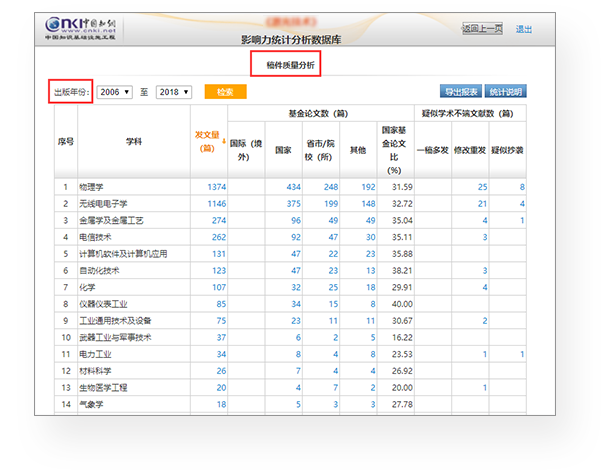This screenshot has width=608, height=474.
Task: Click the 疑似学术不端文献数 header
Action: 468,113
